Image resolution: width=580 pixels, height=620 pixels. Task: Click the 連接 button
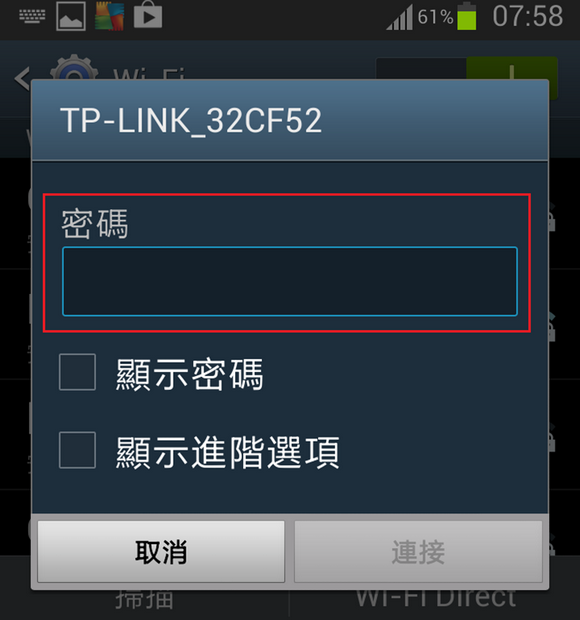coord(418,551)
